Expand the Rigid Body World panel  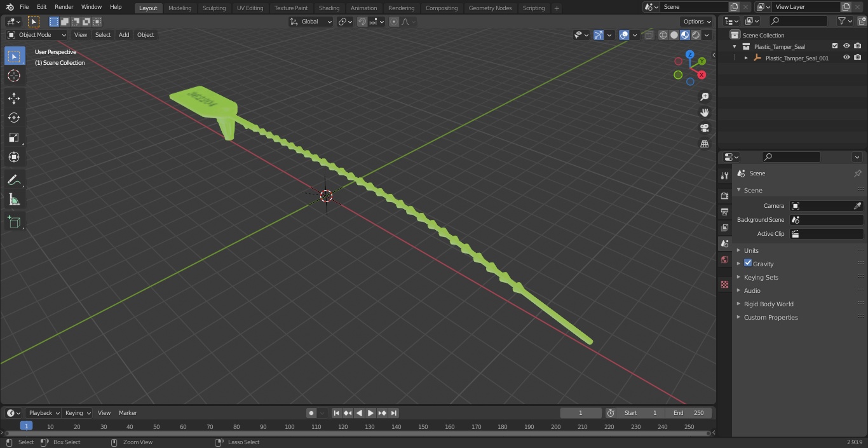click(768, 304)
